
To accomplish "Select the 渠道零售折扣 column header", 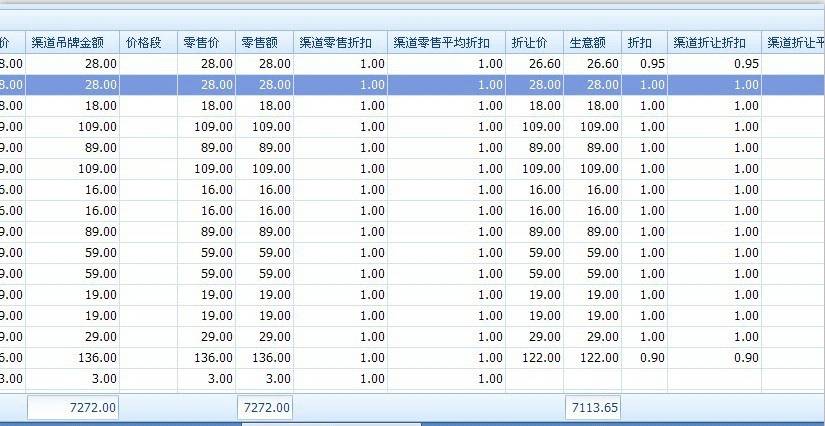I will [340, 43].
